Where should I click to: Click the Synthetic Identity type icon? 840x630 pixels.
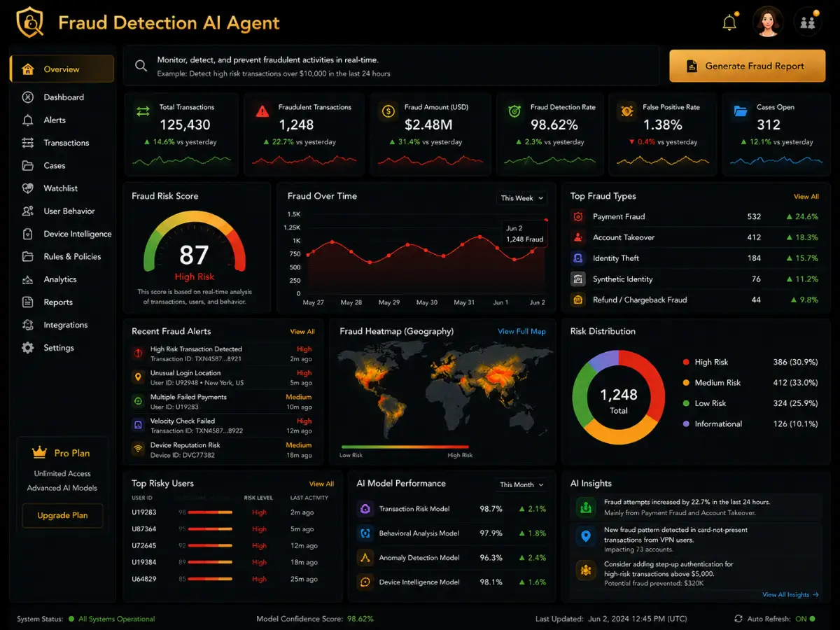578,279
